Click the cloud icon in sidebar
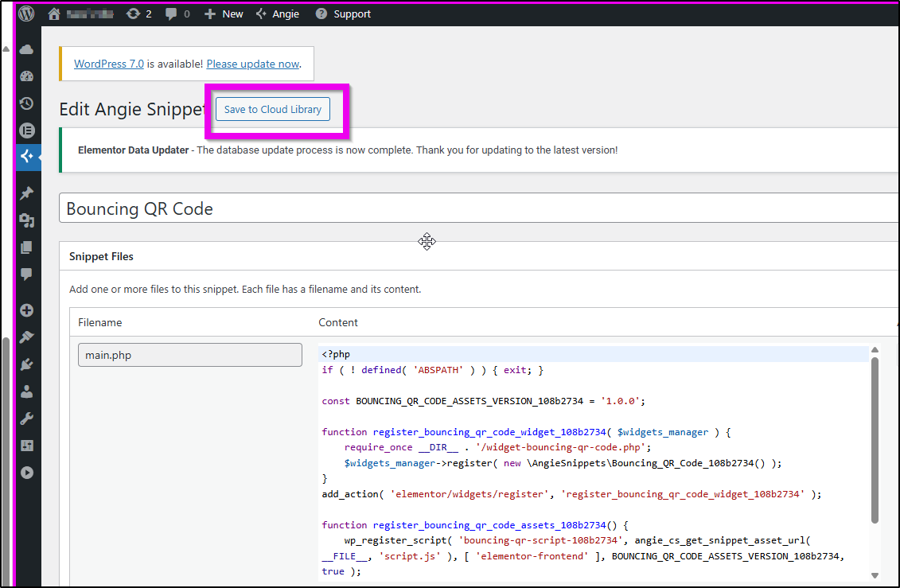 [26, 50]
